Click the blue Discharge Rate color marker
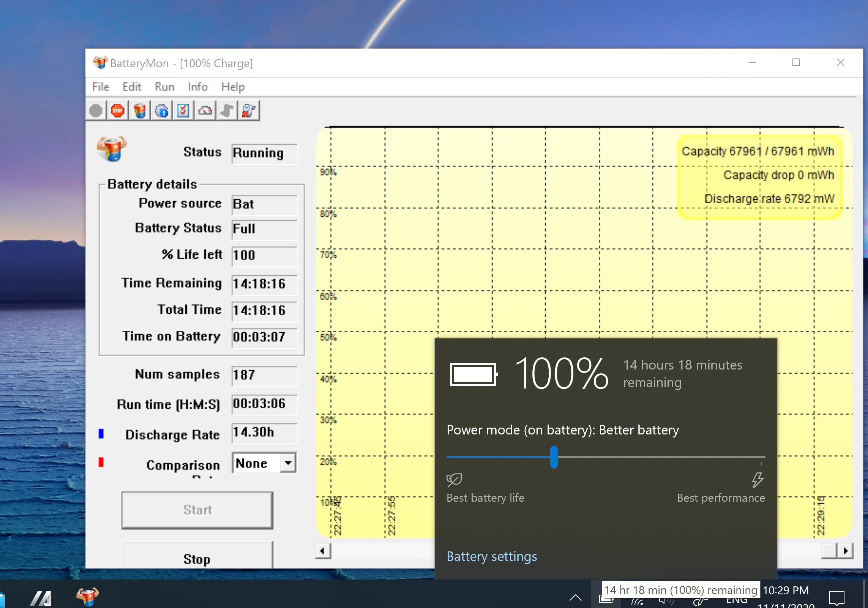This screenshot has width=868, height=608. 101,434
